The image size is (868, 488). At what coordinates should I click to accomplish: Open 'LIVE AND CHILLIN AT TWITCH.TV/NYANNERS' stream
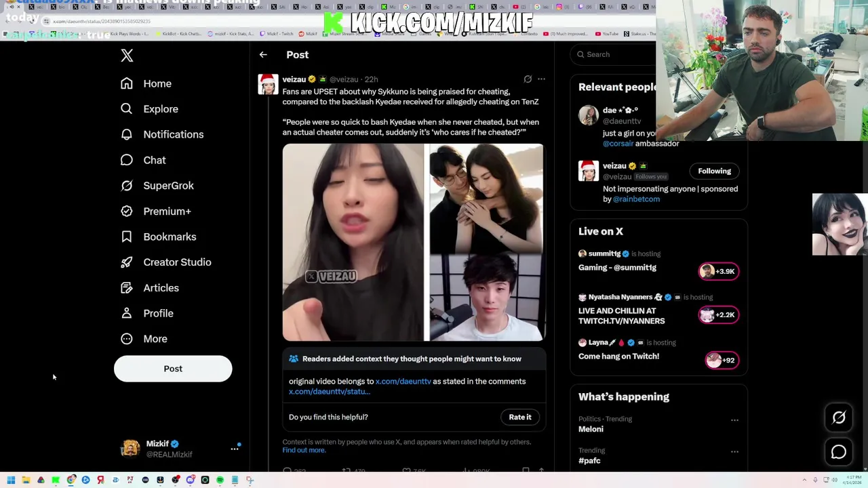[x=621, y=316]
